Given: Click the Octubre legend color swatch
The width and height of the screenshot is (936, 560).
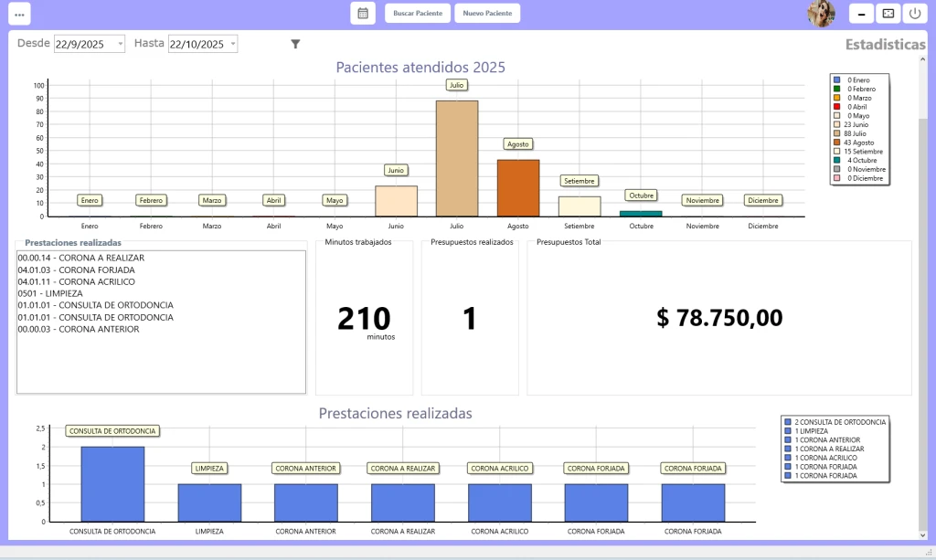Looking at the screenshot, I should pyautogui.click(x=836, y=160).
